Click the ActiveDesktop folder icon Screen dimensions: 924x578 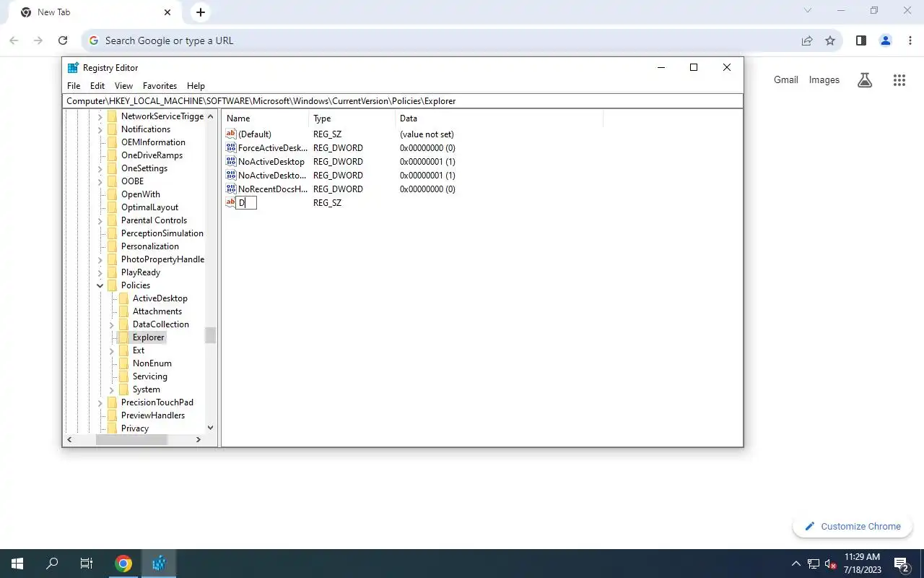(123, 298)
